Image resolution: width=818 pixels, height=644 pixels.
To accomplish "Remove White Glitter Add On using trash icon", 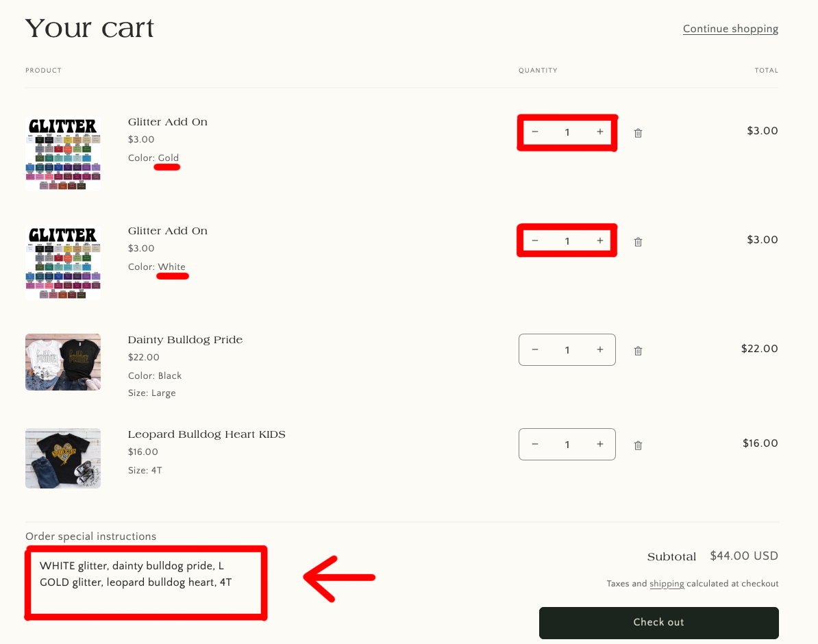I will [638, 242].
